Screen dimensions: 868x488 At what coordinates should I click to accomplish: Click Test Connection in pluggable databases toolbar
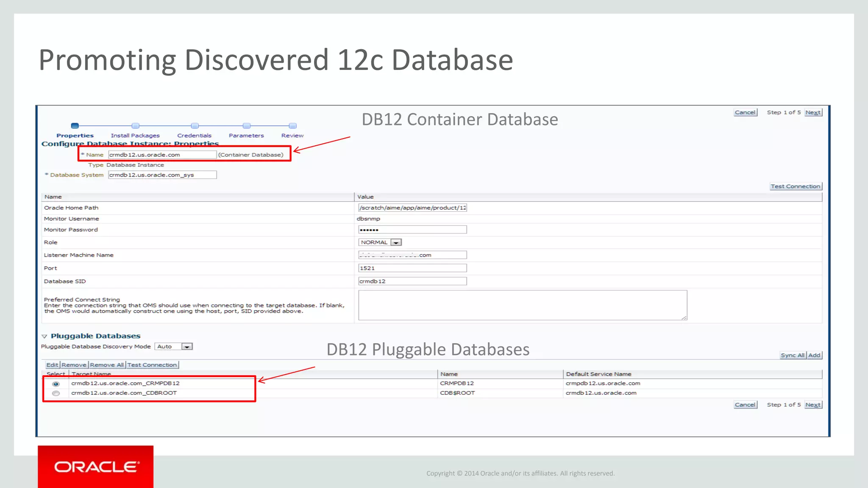coord(152,365)
